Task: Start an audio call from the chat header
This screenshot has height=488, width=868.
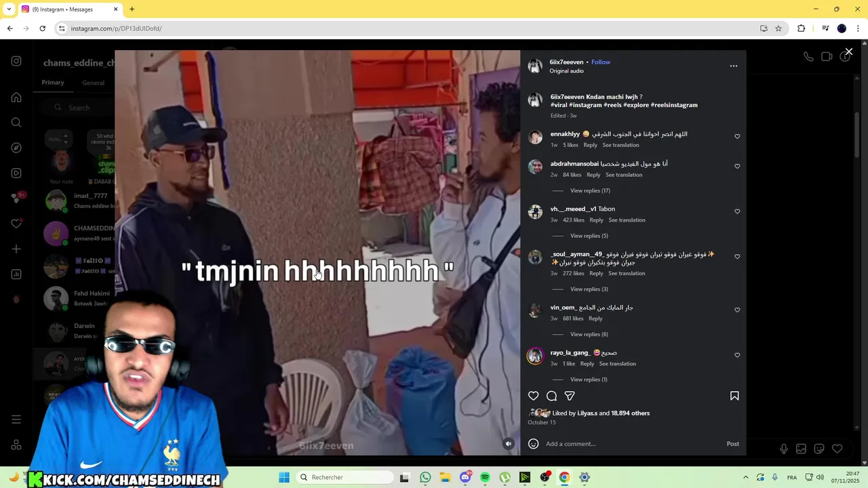Action: pos(808,57)
